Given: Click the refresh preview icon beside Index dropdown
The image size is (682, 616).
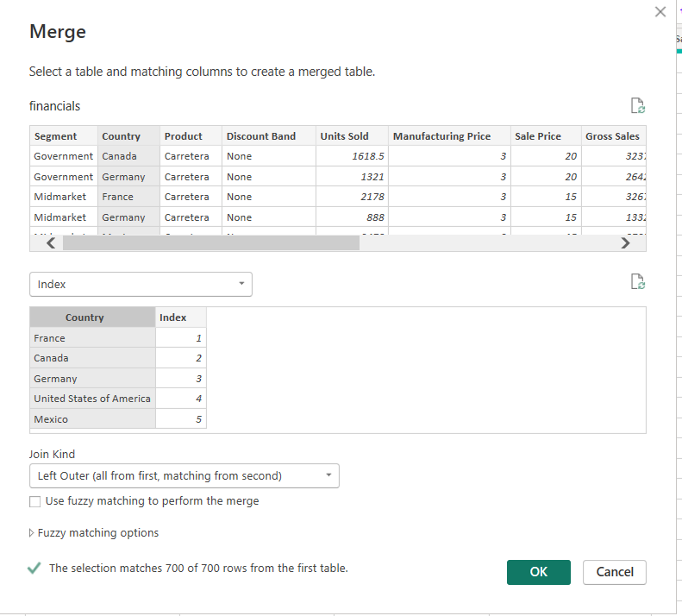Looking at the screenshot, I should 638,281.
